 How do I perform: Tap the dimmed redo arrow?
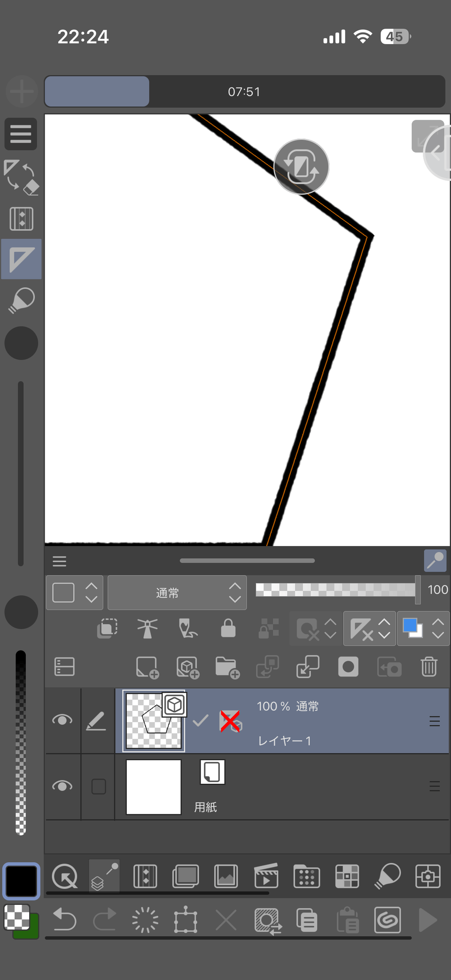[105, 920]
